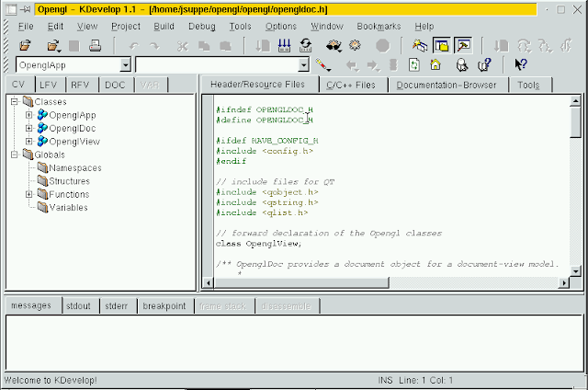This screenshot has width=588, height=390.
Task: Click the paste icon in toolbar
Action: pyautogui.click(x=225, y=46)
